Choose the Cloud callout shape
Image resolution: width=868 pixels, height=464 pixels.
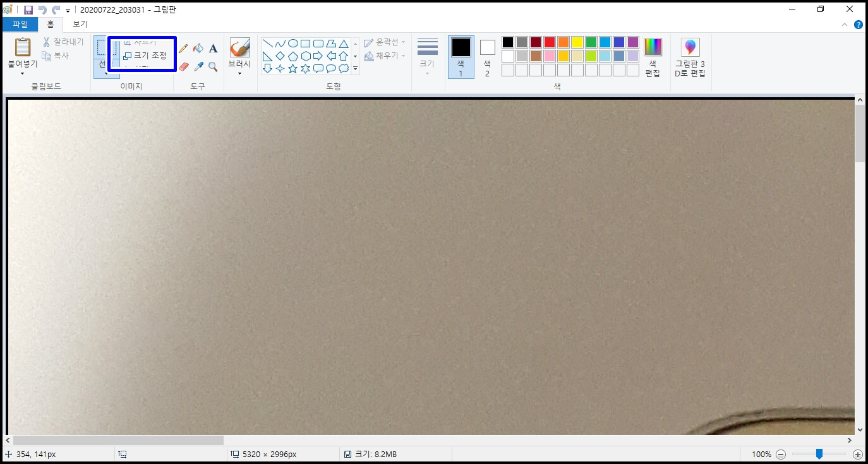click(344, 69)
